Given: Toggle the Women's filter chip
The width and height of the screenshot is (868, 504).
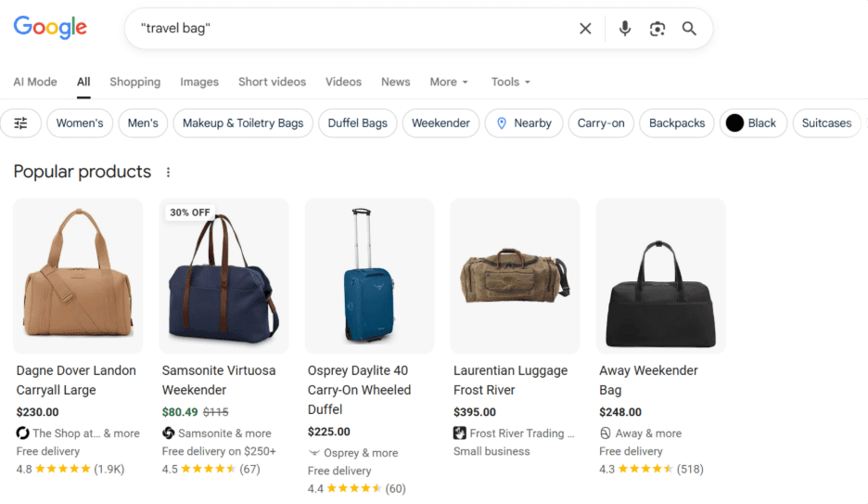Looking at the screenshot, I should (x=80, y=123).
